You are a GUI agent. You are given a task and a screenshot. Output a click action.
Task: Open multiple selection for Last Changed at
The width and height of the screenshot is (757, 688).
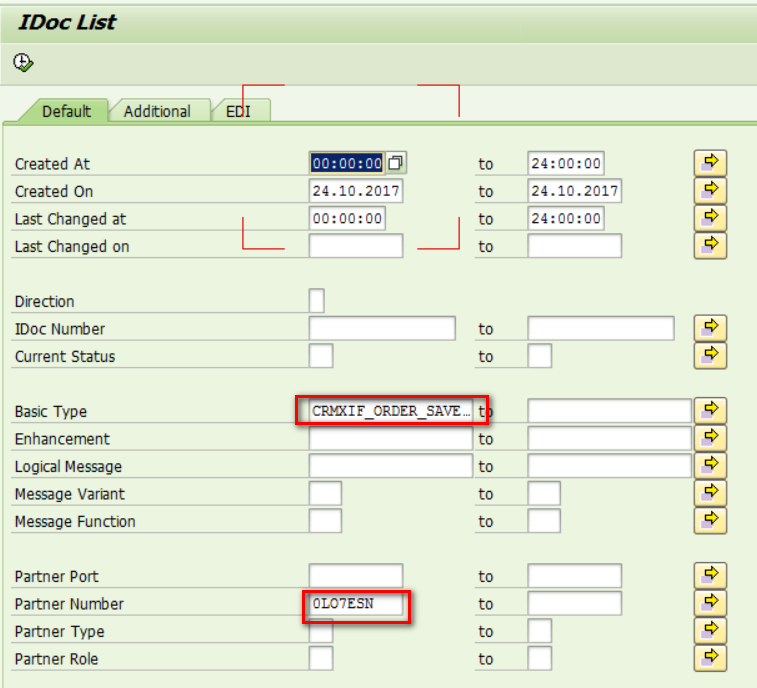pyautogui.click(x=710, y=218)
